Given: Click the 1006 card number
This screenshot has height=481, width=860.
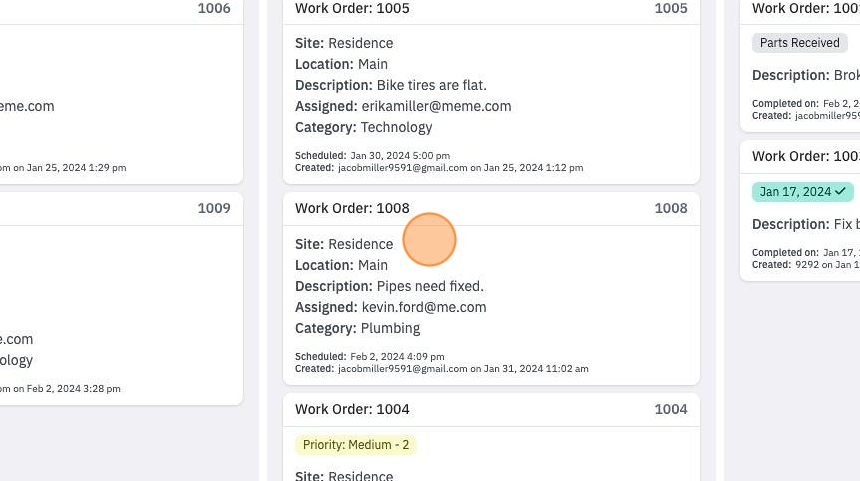Looking at the screenshot, I should coord(214,8).
